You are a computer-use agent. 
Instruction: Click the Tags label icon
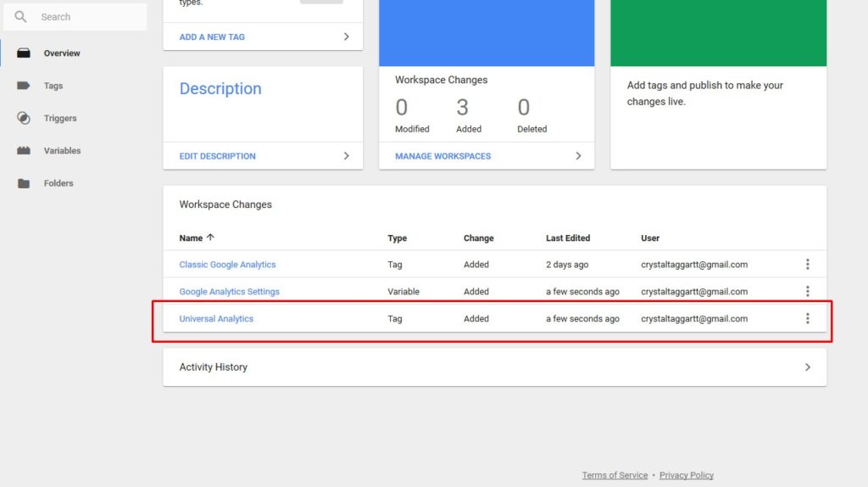click(x=23, y=86)
